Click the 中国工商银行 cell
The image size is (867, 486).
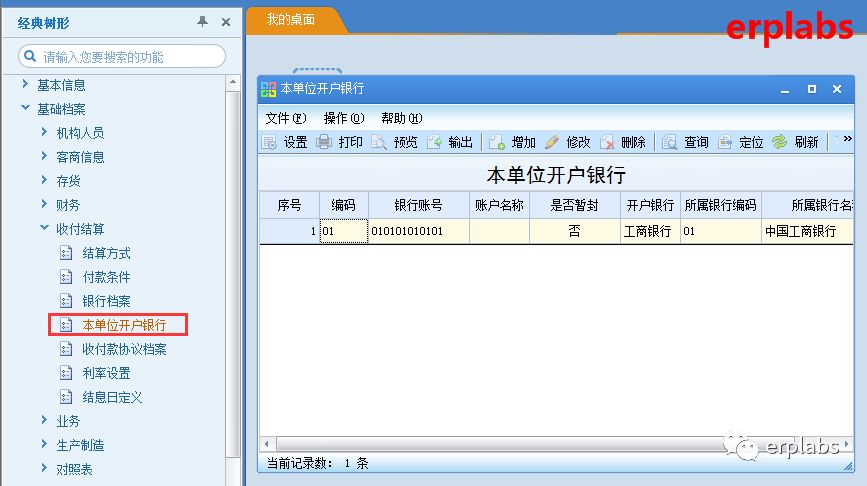[807, 231]
